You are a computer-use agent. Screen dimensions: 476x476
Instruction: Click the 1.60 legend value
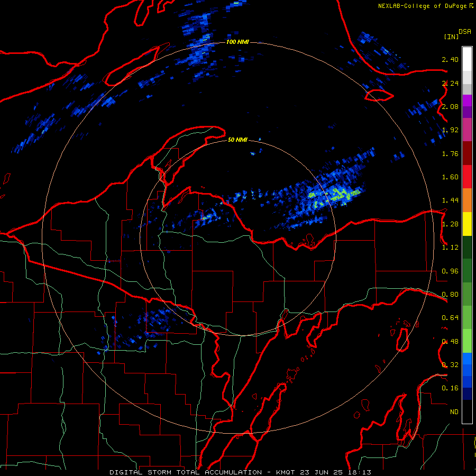[450, 177]
